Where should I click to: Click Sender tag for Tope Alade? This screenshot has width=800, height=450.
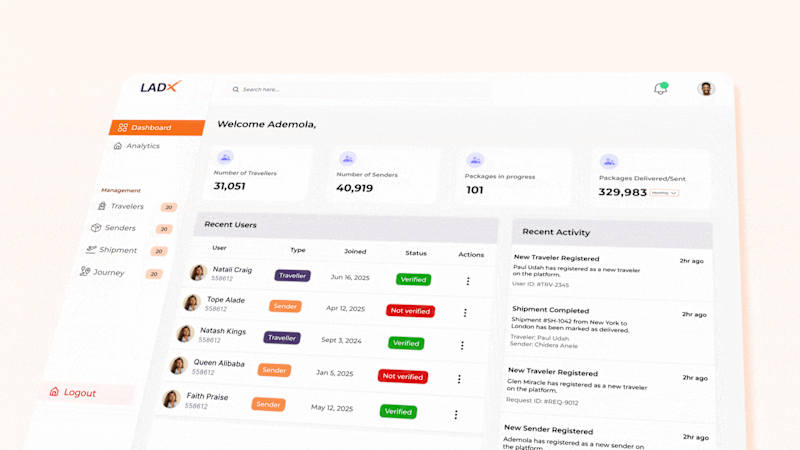pos(285,306)
